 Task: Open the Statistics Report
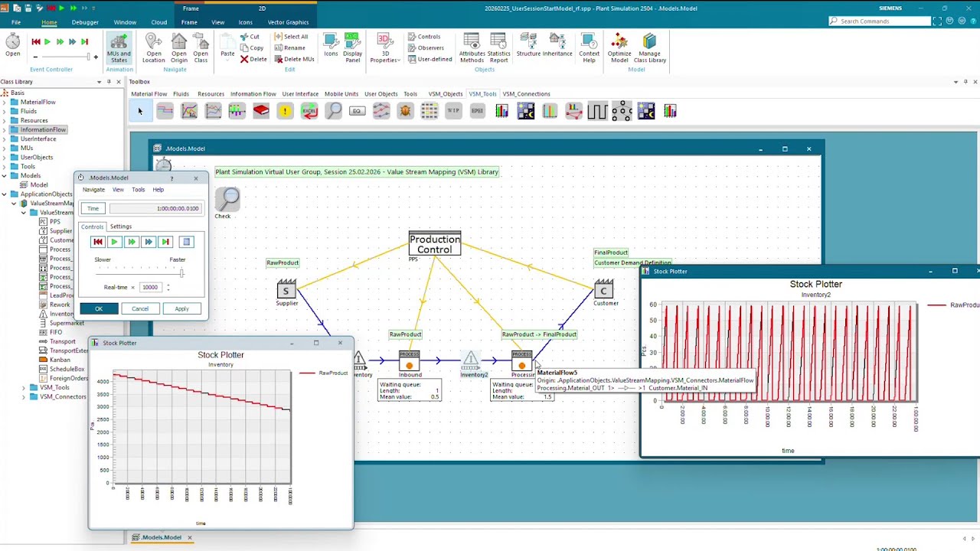click(498, 47)
